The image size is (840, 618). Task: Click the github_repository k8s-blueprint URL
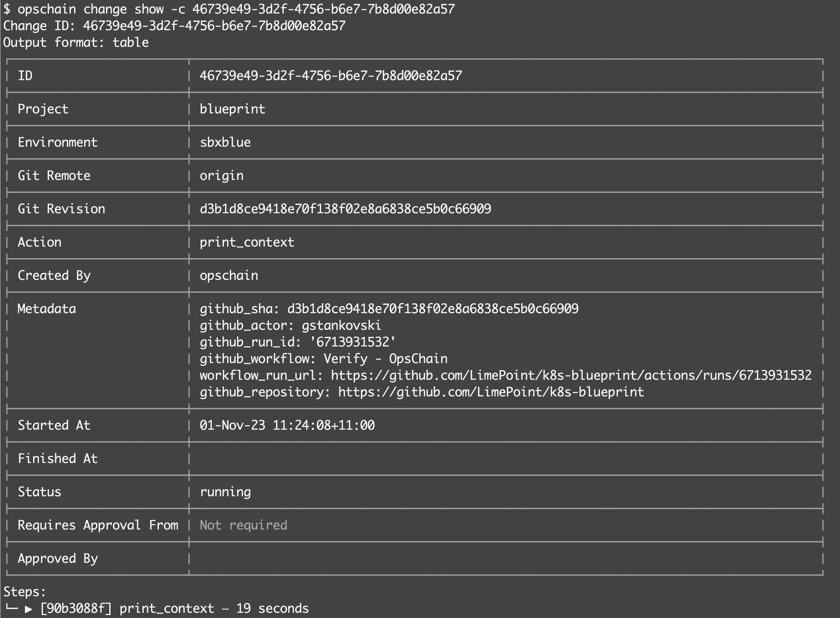491,392
